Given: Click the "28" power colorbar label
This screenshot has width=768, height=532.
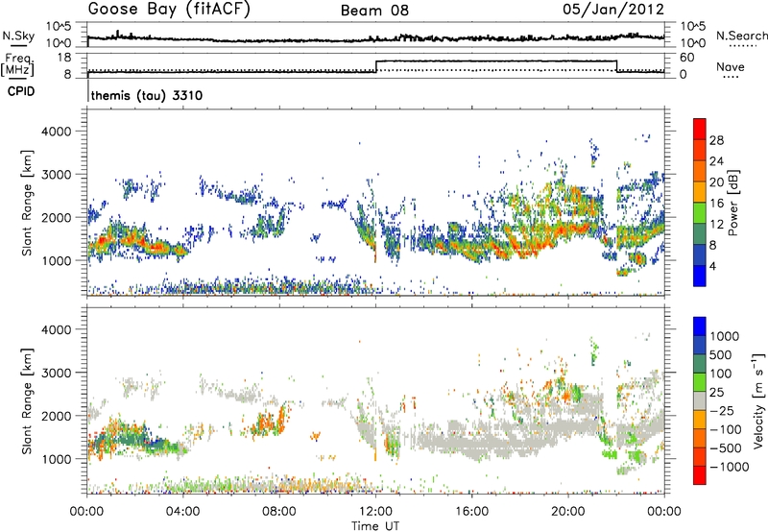Looking at the screenshot, I should click(x=716, y=140).
